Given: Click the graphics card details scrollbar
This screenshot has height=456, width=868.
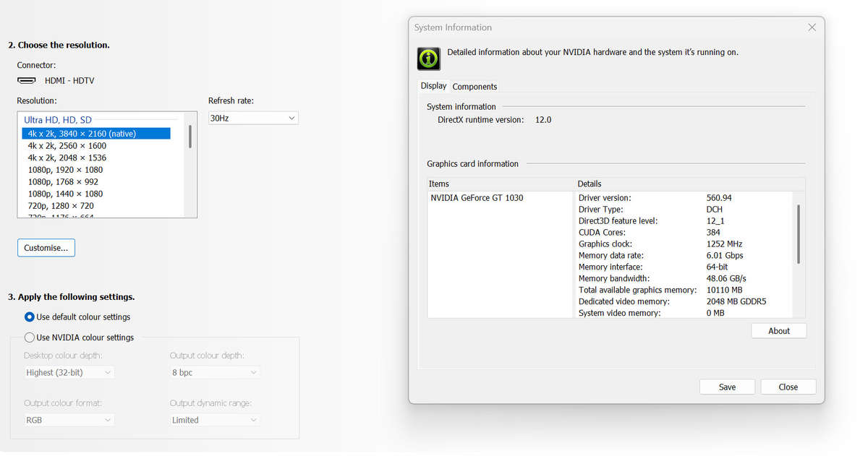Looking at the screenshot, I should (x=799, y=234).
